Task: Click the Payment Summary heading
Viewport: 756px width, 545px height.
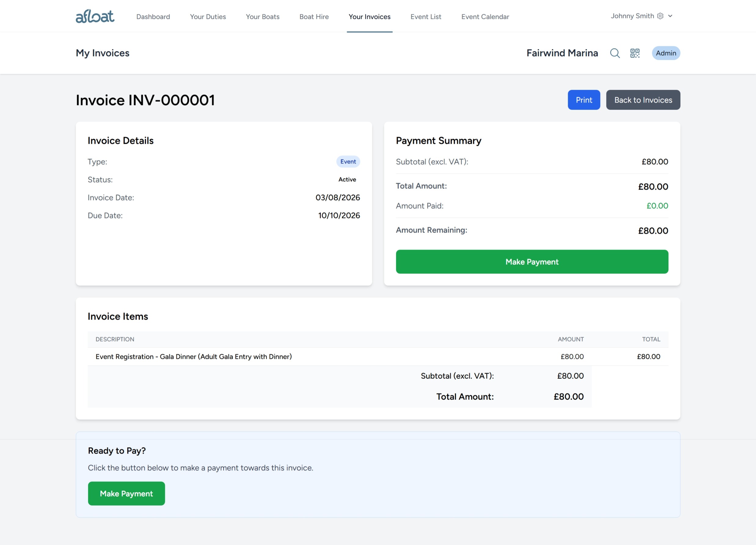Action: pyautogui.click(x=438, y=141)
